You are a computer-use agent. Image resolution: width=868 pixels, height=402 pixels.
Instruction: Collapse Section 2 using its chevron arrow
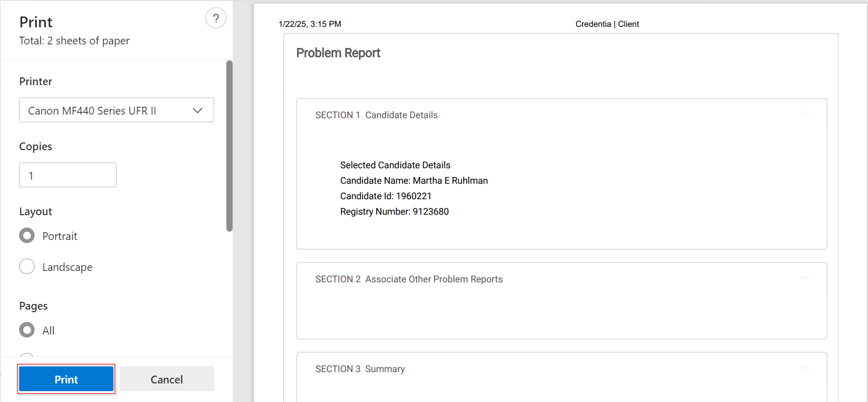[805, 278]
